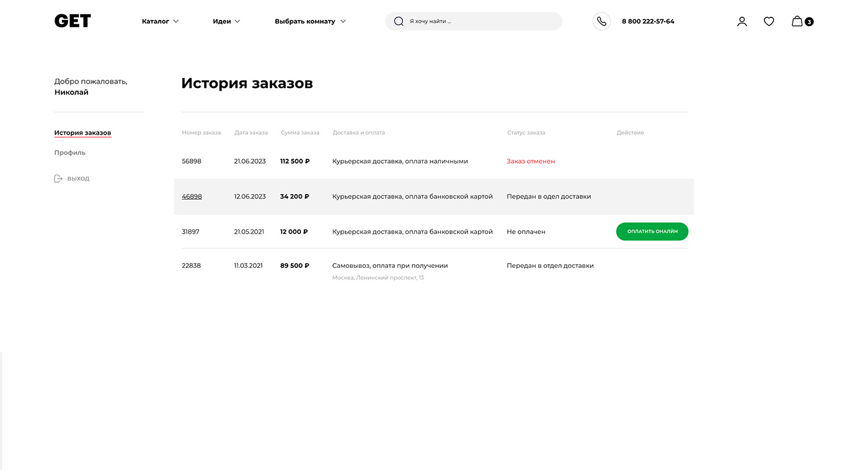Go to Профиль in sidebar

[69, 153]
